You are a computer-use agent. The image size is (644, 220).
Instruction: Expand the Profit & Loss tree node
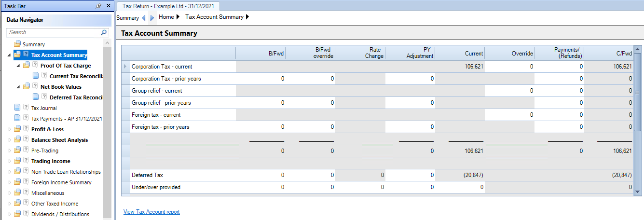pos(10,129)
